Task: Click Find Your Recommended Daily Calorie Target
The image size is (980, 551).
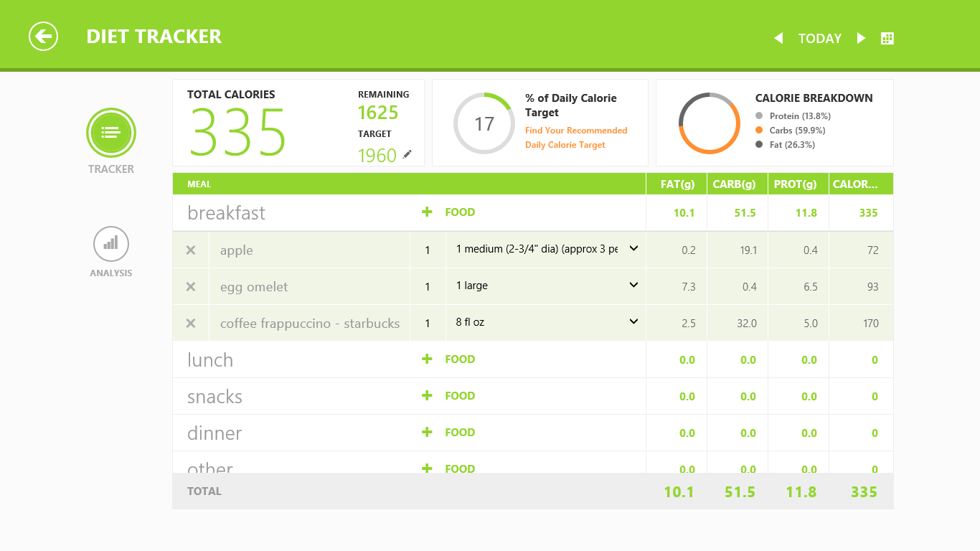Action: point(576,138)
